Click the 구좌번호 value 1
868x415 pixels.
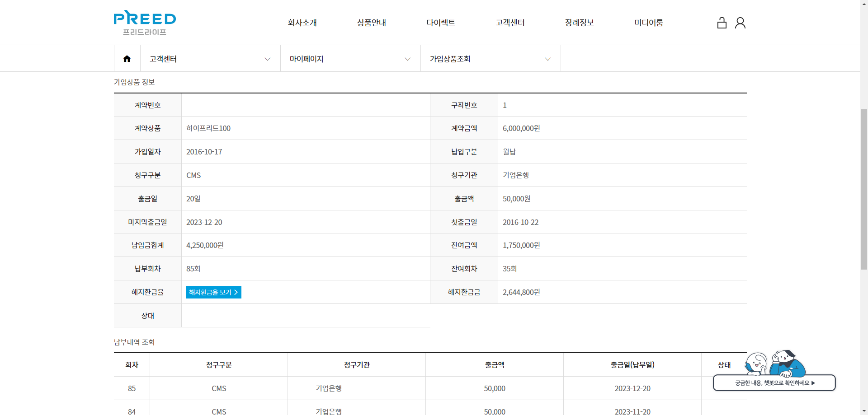505,105
